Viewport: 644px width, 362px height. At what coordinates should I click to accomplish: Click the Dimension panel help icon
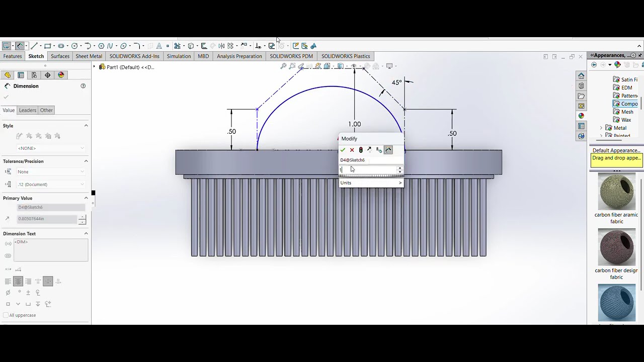pos(83,86)
